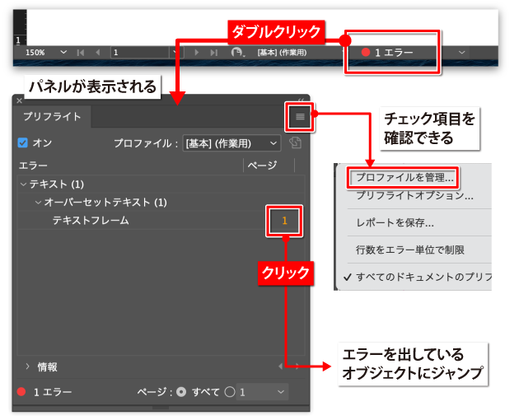Close the Preflight panel with the X icon

click(x=19, y=100)
